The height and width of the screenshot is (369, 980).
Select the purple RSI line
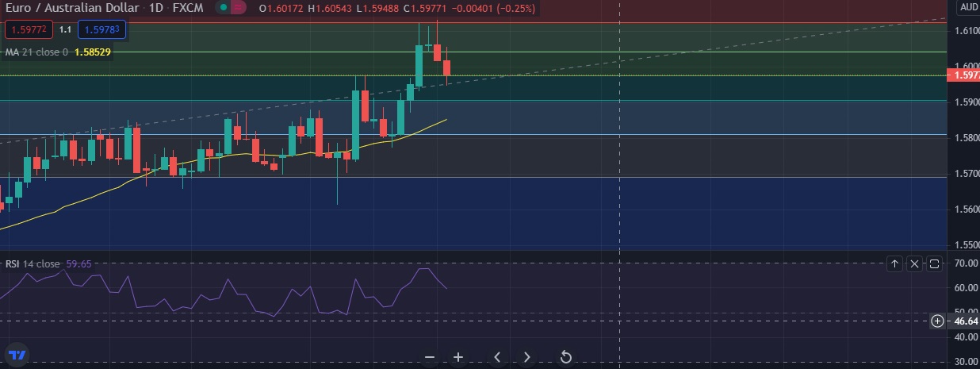point(228,280)
